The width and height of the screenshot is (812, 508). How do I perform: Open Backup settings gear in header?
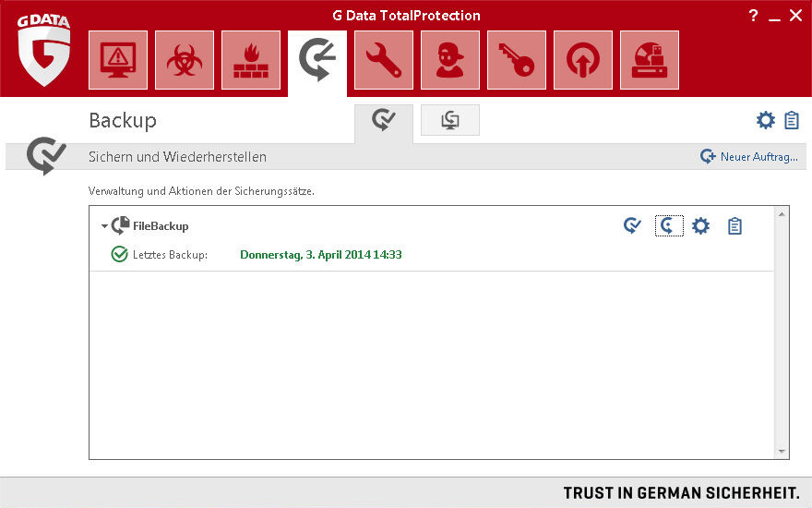(x=765, y=120)
